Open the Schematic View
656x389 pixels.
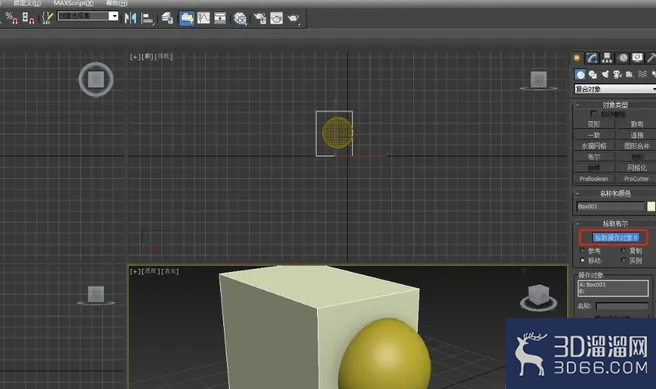[220, 18]
